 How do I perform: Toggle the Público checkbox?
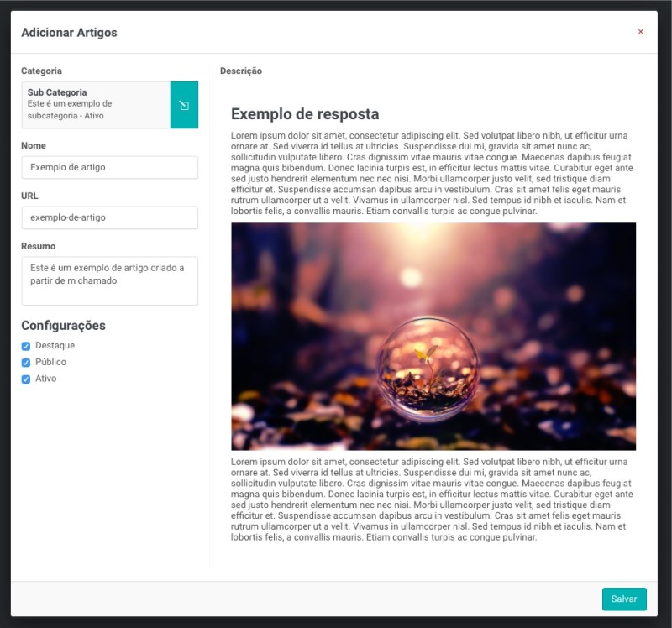[26, 363]
